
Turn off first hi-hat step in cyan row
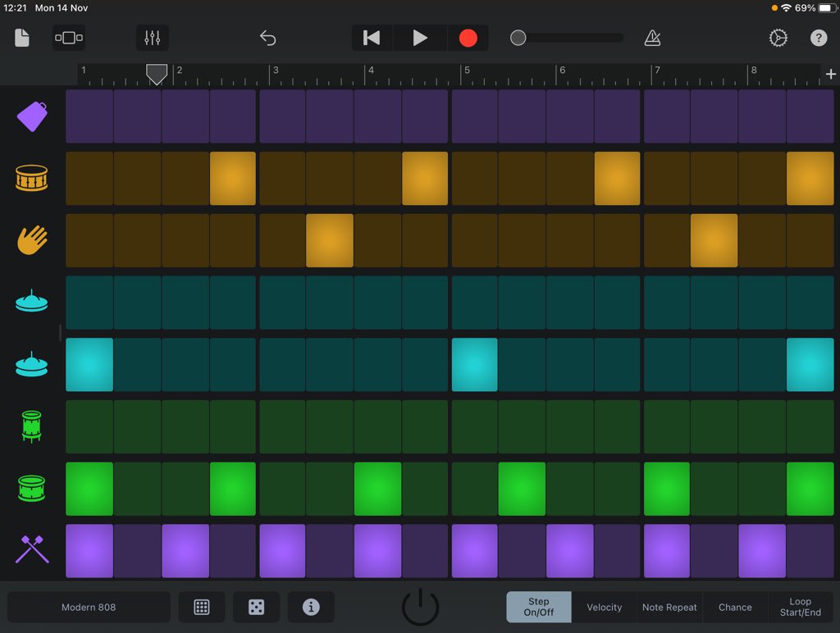point(89,365)
